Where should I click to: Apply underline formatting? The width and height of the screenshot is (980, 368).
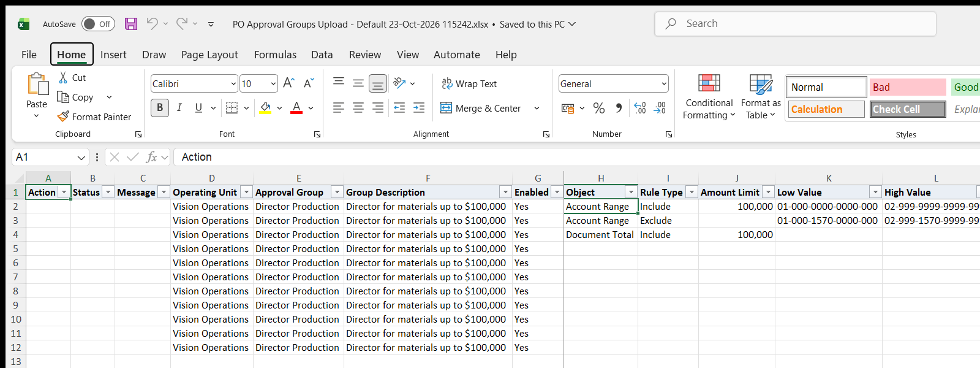(x=198, y=108)
